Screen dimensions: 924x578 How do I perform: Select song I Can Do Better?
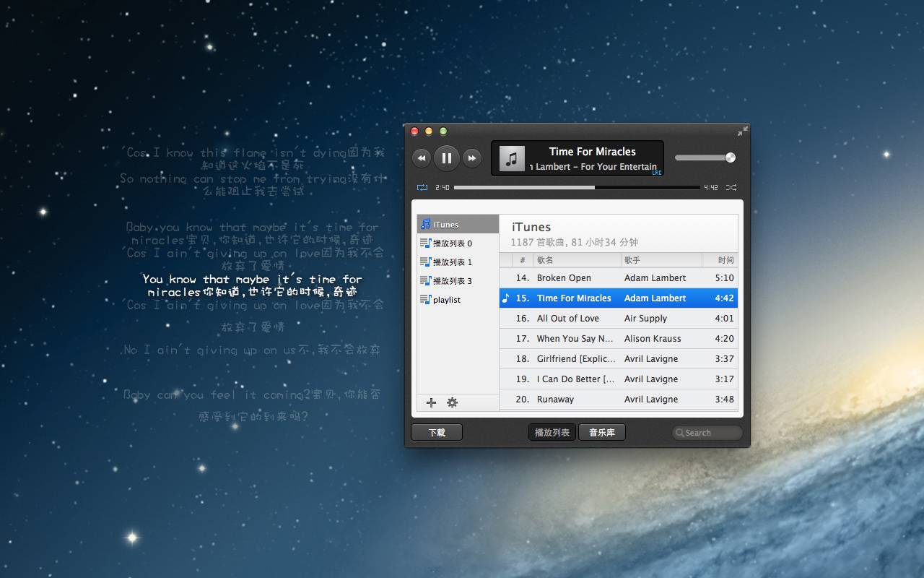point(619,379)
